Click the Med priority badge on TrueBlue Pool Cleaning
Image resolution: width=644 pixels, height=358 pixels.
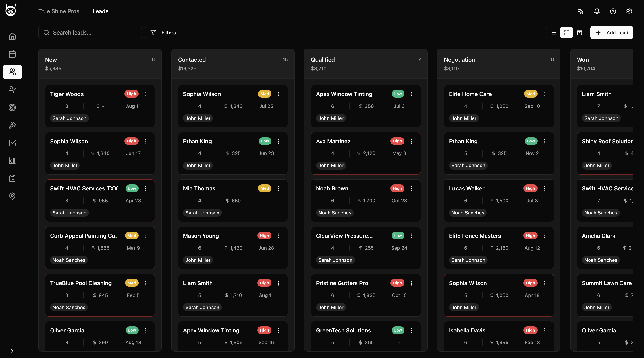coord(132,283)
